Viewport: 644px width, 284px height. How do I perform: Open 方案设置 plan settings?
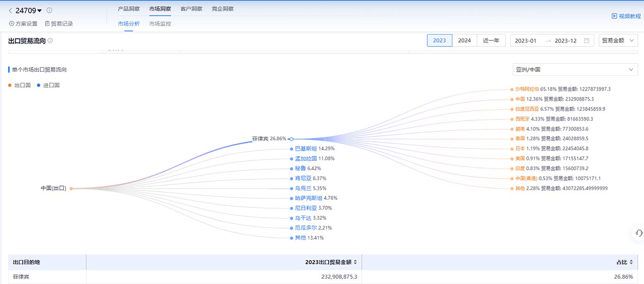(23, 24)
